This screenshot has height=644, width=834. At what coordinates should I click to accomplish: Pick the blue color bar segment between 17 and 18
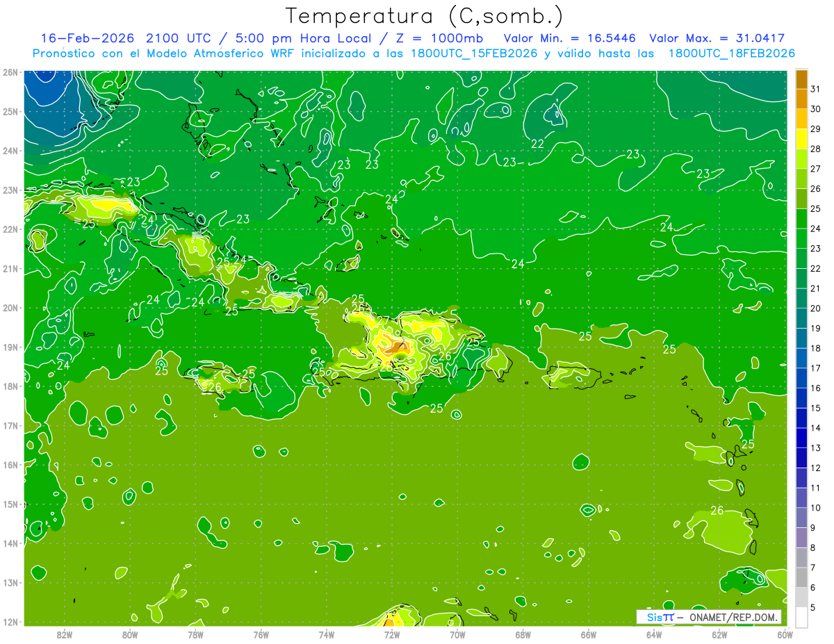click(x=801, y=358)
